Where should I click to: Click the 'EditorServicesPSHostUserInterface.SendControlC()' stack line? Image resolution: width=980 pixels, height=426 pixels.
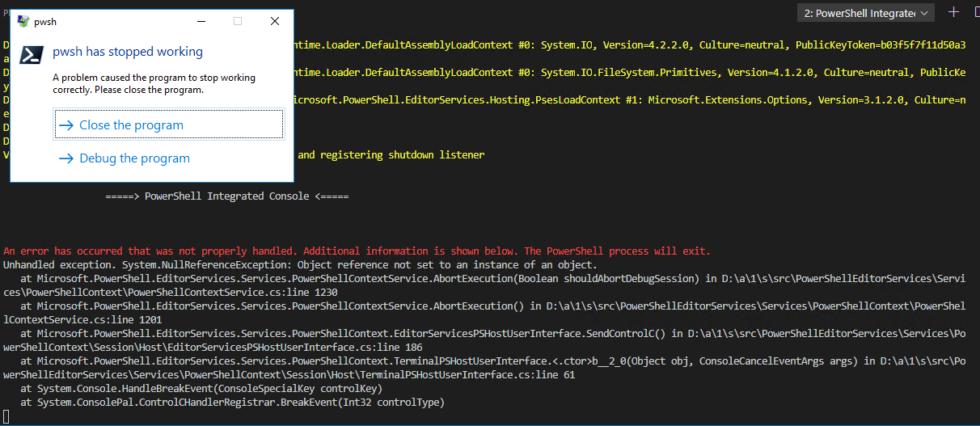(492, 334)
